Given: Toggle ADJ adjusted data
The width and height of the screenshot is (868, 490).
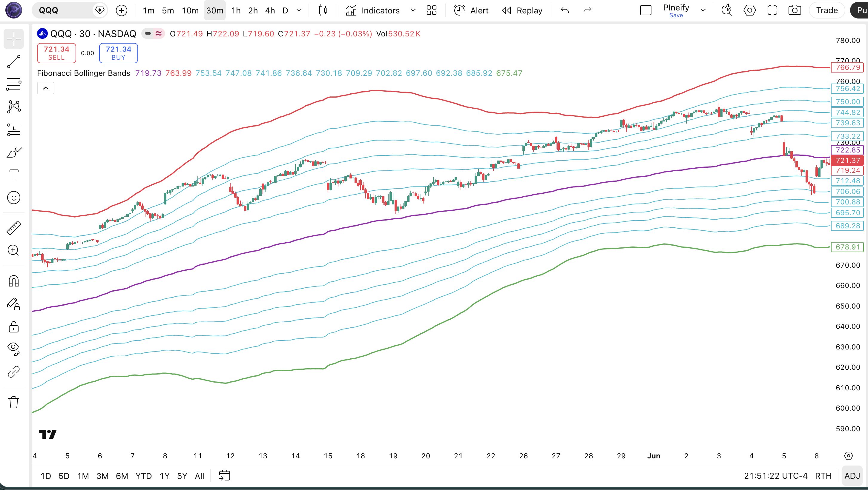Looking at the screenshot, I should click(852, 476).
